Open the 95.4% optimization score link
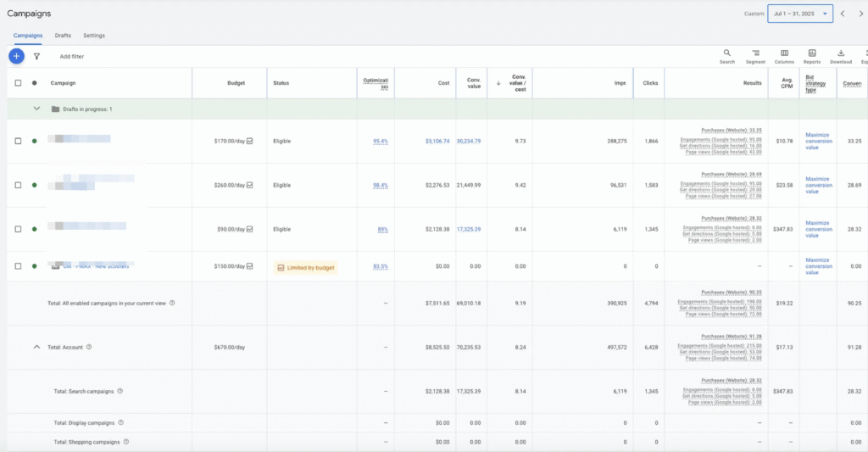Screen dimensions: 868x452 [380, 142]
